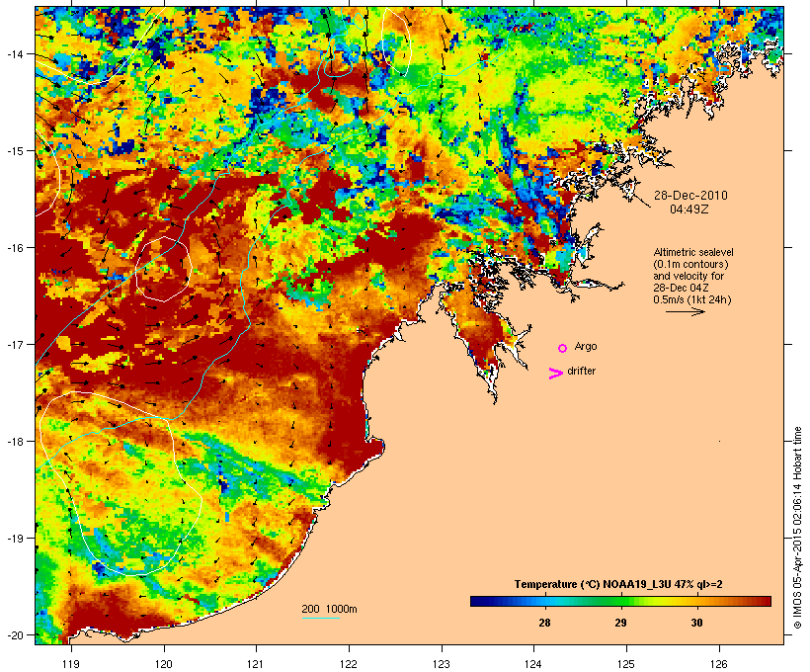Click the 122 longitude axis label

click(x=349, y=664)
